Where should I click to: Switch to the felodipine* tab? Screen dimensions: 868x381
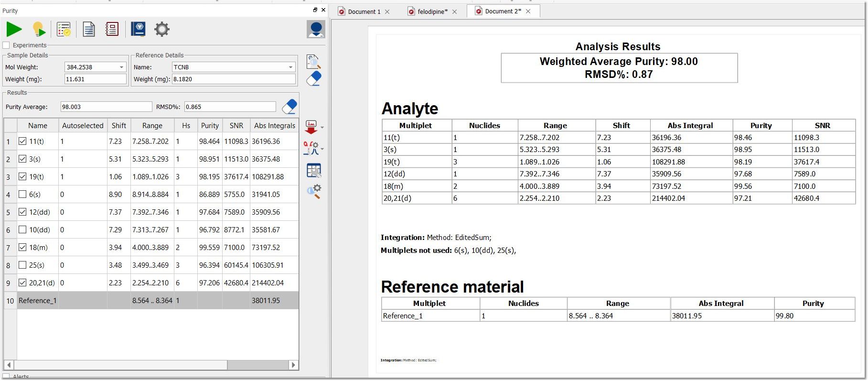[432, 11]
